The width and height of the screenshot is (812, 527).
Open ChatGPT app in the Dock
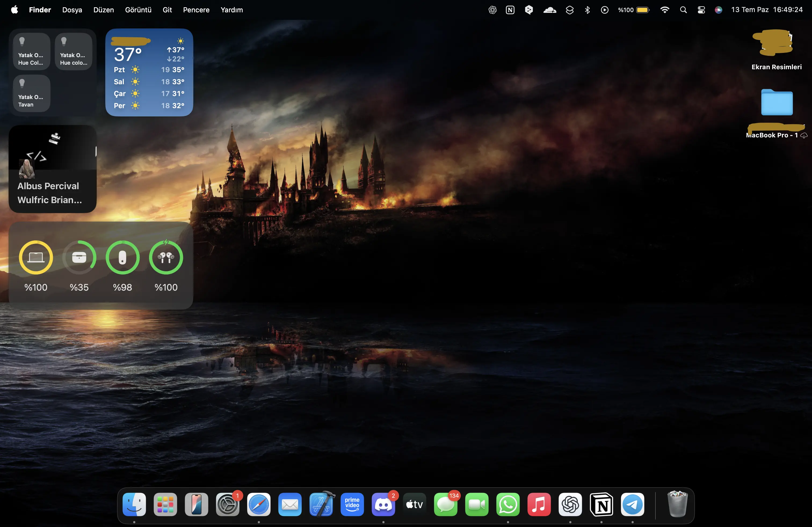[570, 504]
